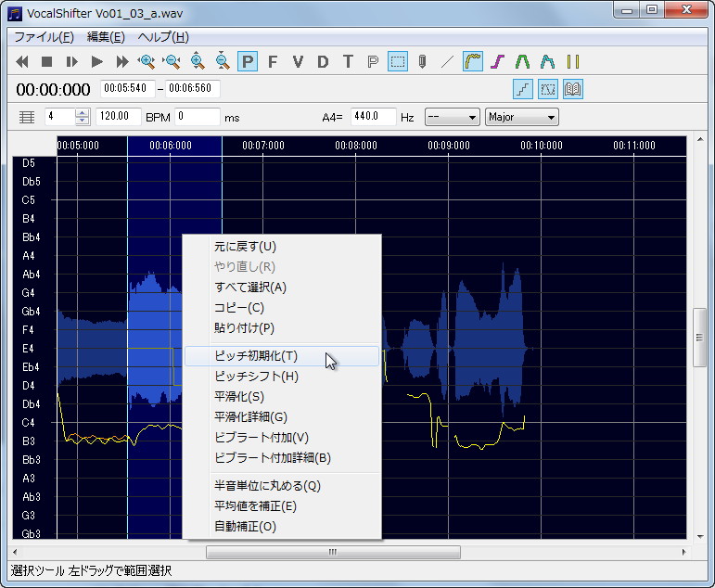This screenshot has height=588, width=715.
Task: Click the teal curve icon
Action: [x=548, y=61]
